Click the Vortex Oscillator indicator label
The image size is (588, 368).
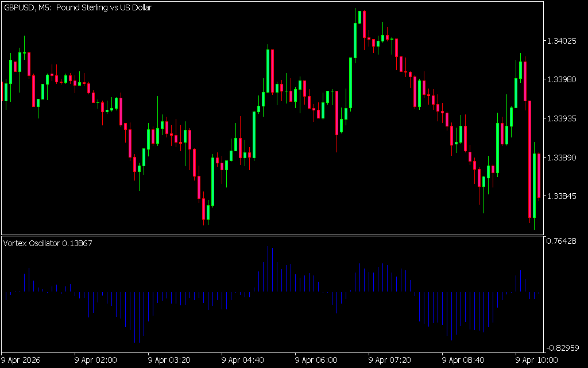click(x=47, y=243)
